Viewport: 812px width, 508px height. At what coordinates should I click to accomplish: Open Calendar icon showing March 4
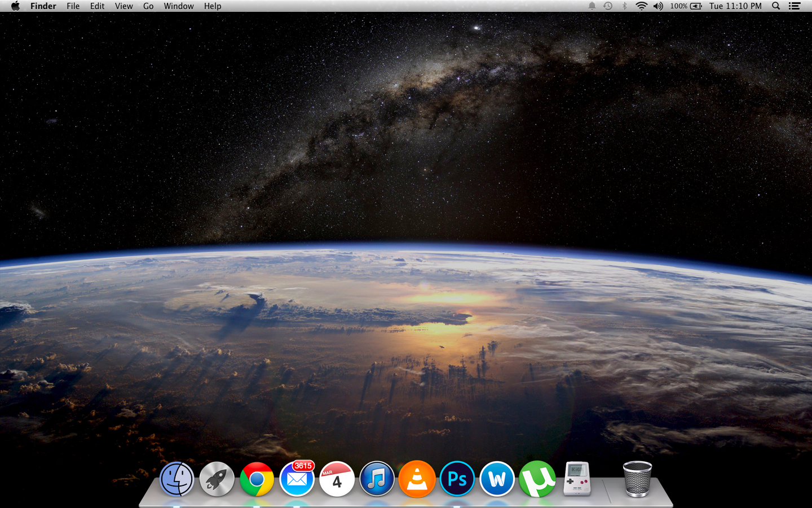337,479
